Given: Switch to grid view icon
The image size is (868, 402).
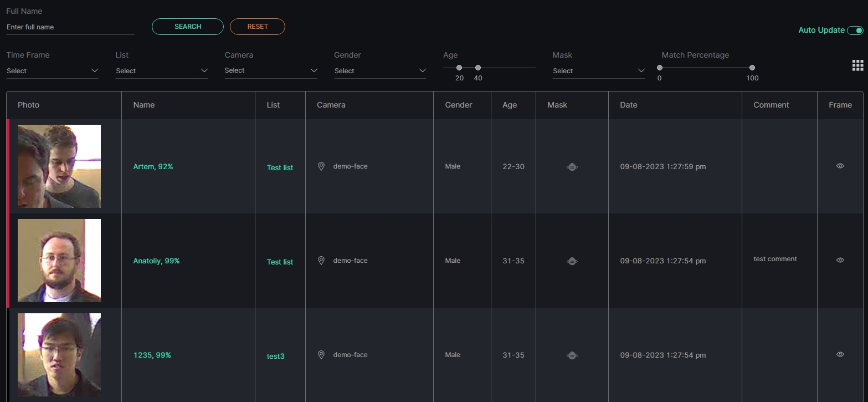Looking at the screenshot, I should tap(857, 65).
